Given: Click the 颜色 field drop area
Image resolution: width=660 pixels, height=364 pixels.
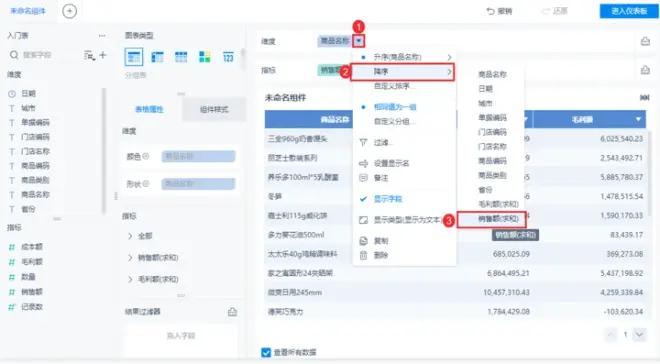Looking at the screenshot, I should pyautogui.click(x=198, y=157).
